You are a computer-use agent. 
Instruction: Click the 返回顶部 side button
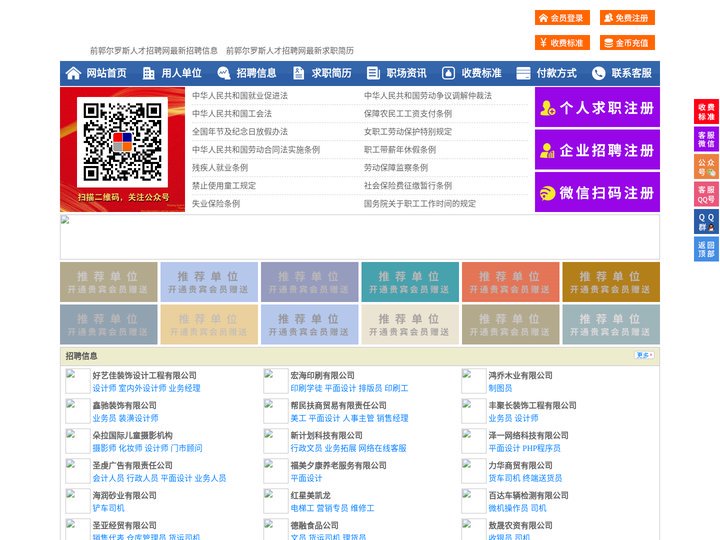pyautogui.click(x=706, y=249)
